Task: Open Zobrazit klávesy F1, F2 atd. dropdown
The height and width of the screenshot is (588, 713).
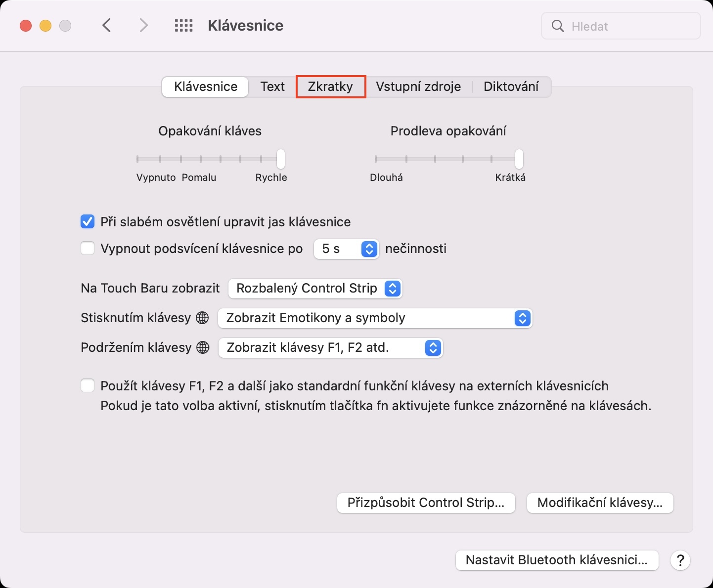Action: pyautogui.click(x=330, y=347)
